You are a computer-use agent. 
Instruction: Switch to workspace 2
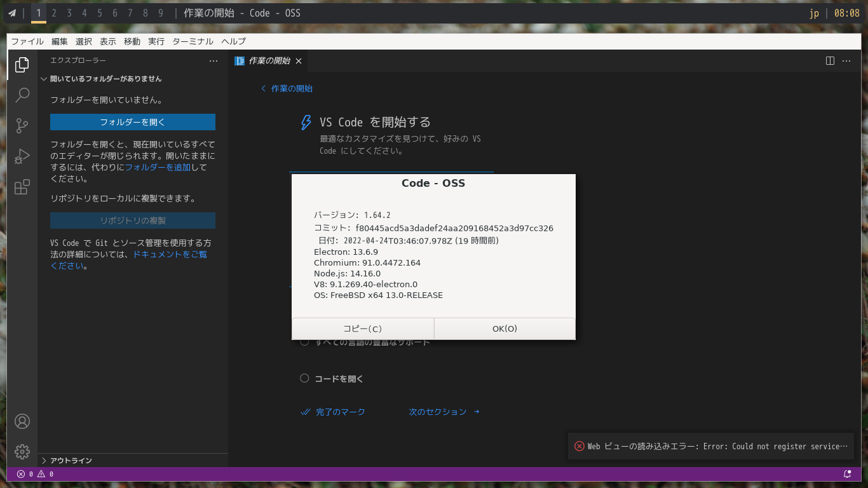click(54, 13)
